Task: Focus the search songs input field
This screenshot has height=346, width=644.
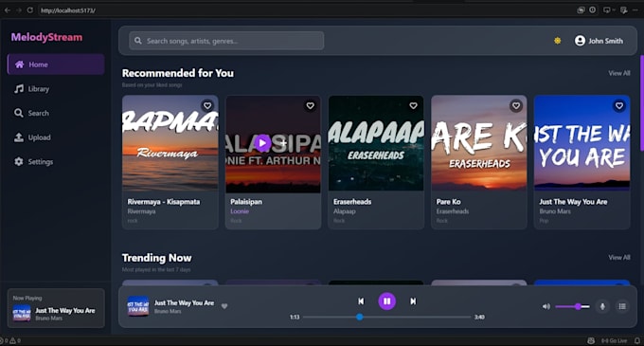Action: pyautogui.click(x=226, y=41)
